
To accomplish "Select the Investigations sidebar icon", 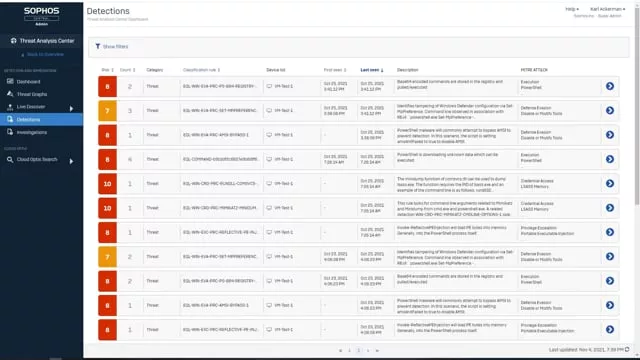I will point(10,132).
